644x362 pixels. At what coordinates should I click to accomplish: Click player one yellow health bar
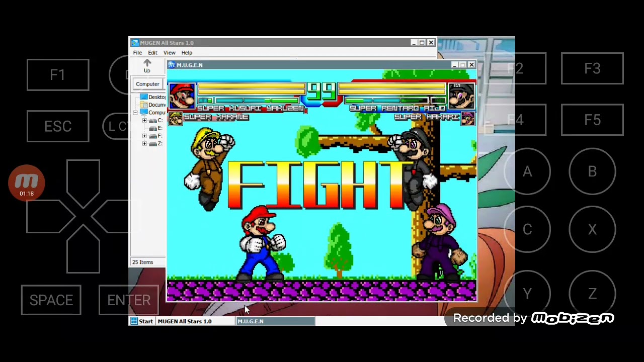252,89
